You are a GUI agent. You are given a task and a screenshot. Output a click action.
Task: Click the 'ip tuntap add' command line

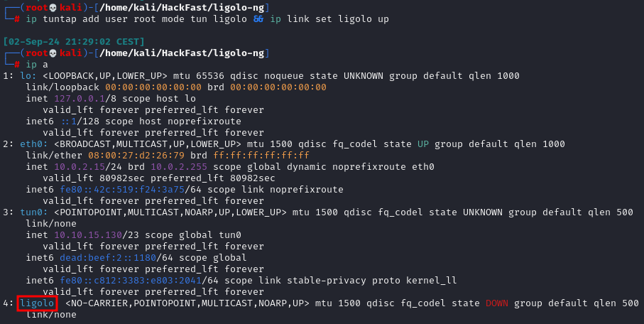click(x=207, y=19)
